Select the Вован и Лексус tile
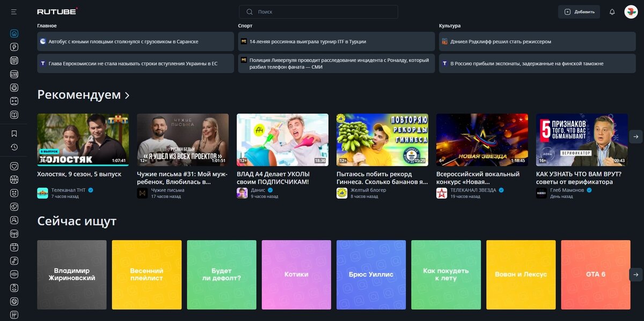The width and height of the screenshot is (644, 321). click(x=521, y=274)
